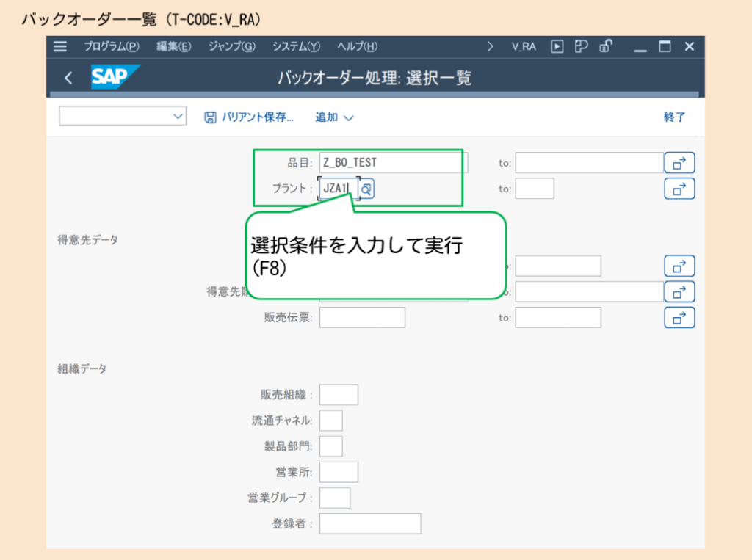This screenshot has width=752, height=560.
Task: Click the 終了 button
Action: [674, 117]
